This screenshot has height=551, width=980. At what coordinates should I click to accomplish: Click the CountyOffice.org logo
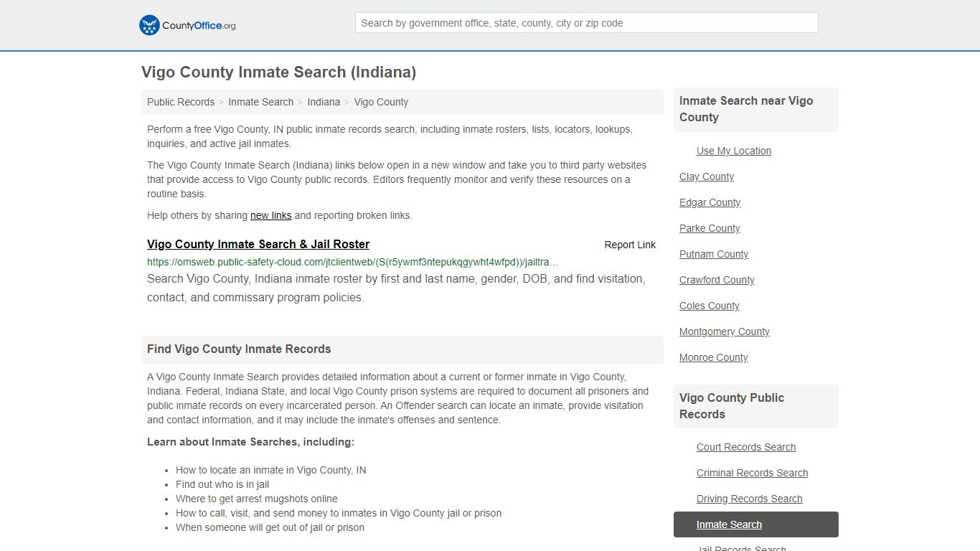(x=187, y=25)
